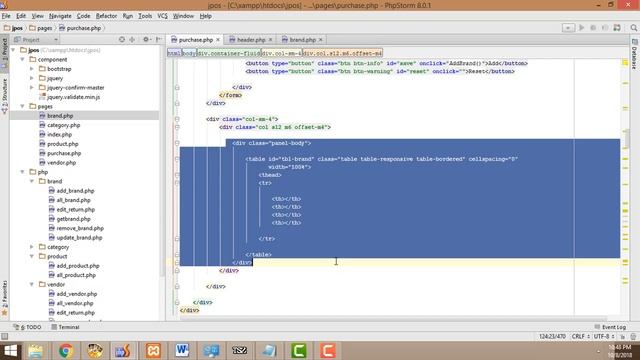Click the yellow inspection indicator at top

[x=625, y=63]
